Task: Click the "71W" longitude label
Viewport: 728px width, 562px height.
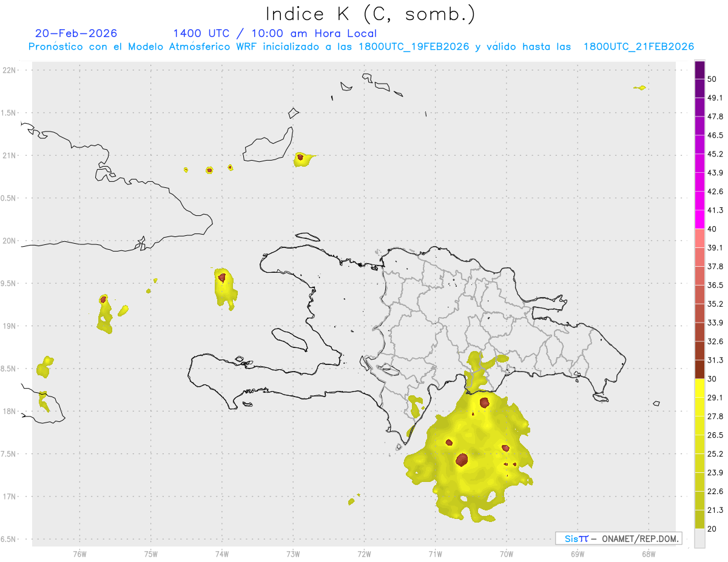Action: [x=435, y=553]
